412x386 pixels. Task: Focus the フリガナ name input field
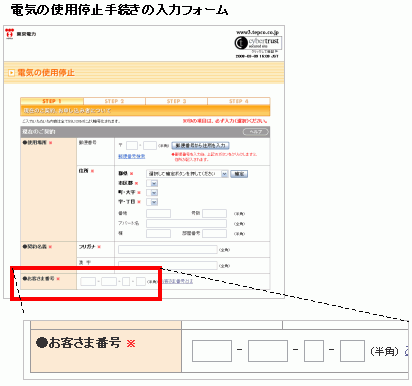(x=168, y=249)
